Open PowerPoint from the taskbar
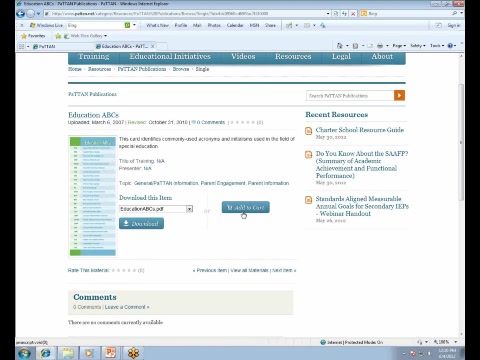 [111, 353]
